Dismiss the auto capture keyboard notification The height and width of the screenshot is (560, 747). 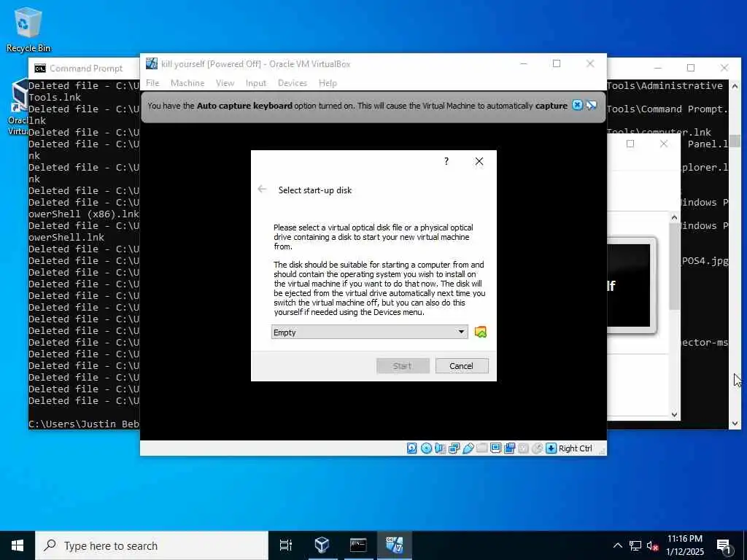coord(577,105)
